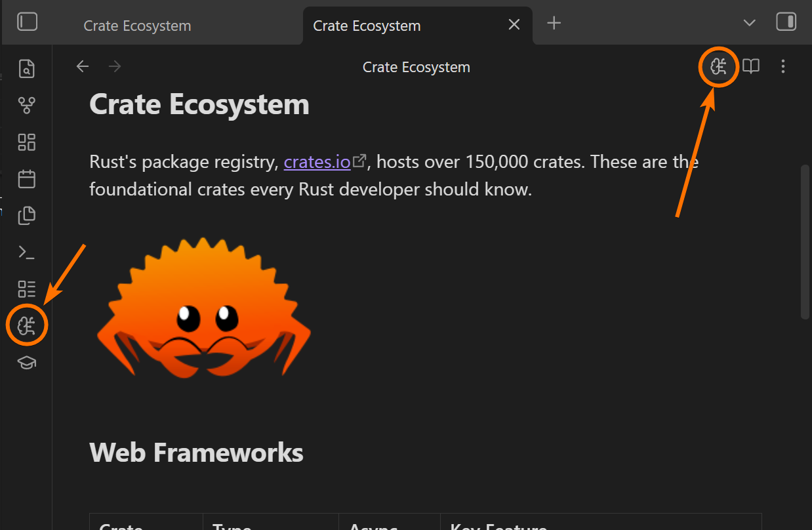The width and height of the screenshot is (812, 530).
Task: Open the quick switcher file search icon
Action: [x=27, y=69]
